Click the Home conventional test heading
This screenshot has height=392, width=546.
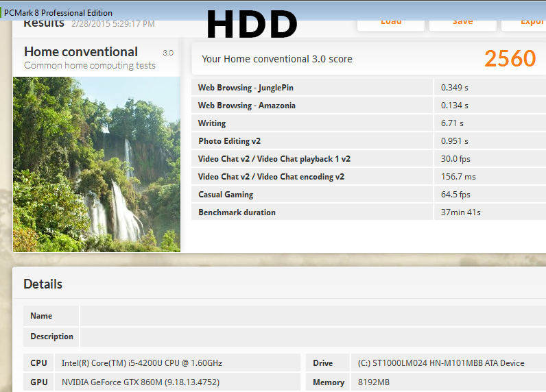tap(81, 52)
